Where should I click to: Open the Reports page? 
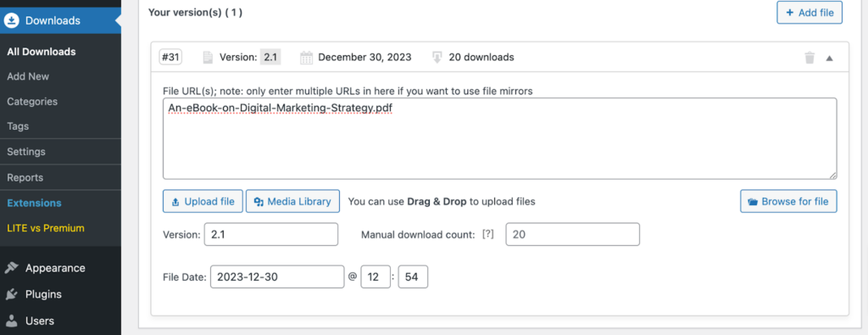pyautogui.click(x=25, y=178)
